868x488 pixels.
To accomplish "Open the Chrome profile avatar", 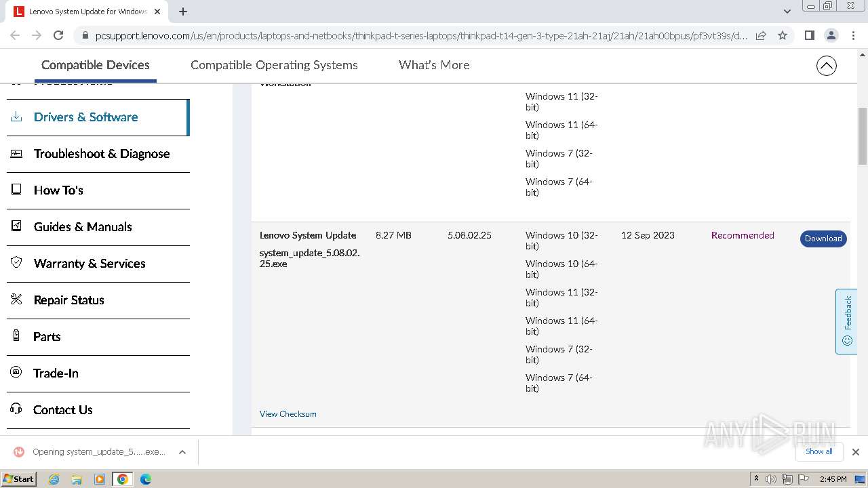I will [831, 35].
